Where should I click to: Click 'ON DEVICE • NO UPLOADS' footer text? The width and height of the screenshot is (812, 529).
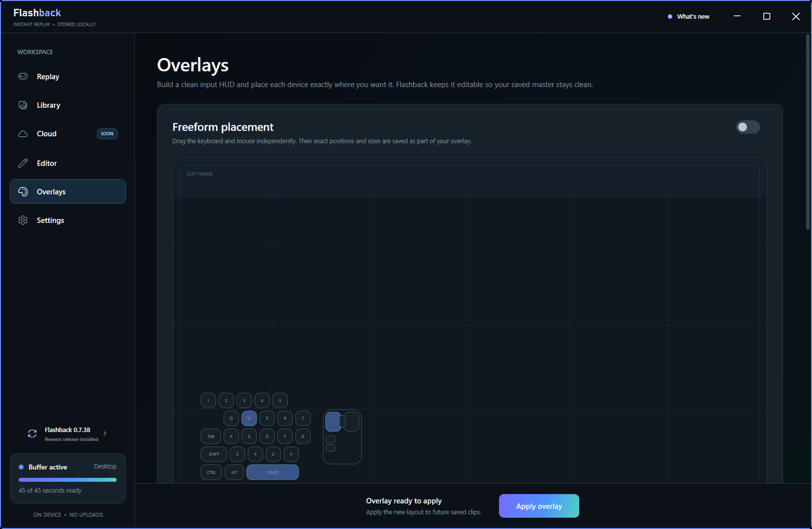68,515
